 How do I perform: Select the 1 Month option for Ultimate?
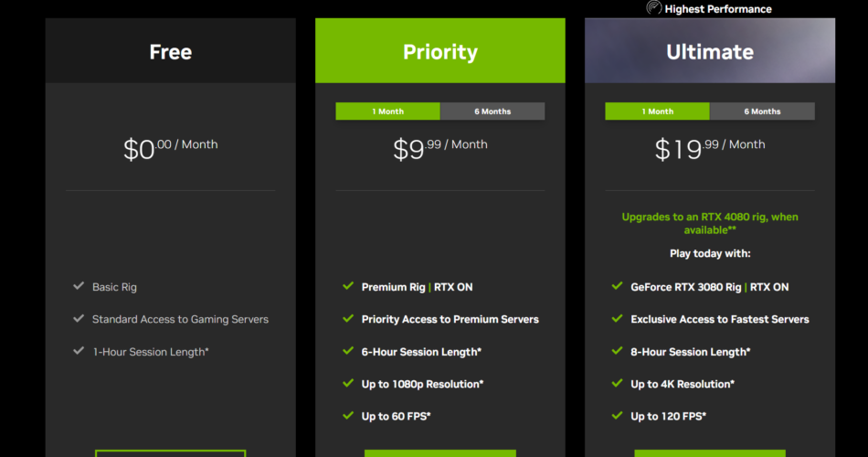click(x=657, y=112)
